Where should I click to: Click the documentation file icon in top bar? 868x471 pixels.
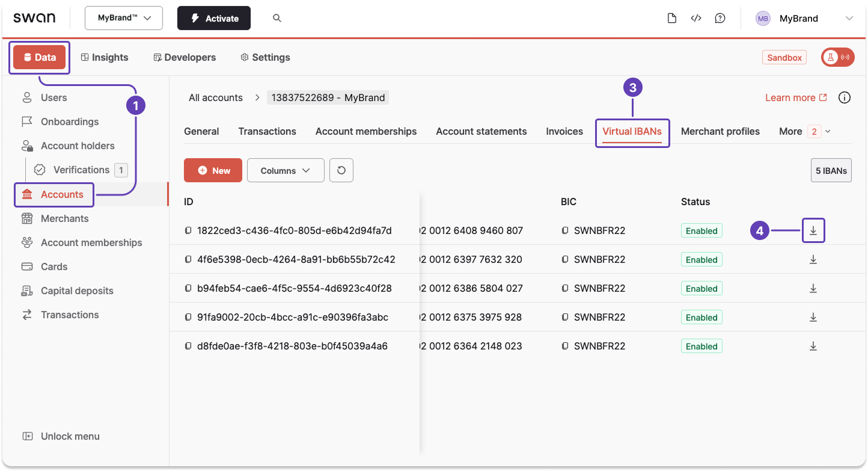tap(672, 18)
